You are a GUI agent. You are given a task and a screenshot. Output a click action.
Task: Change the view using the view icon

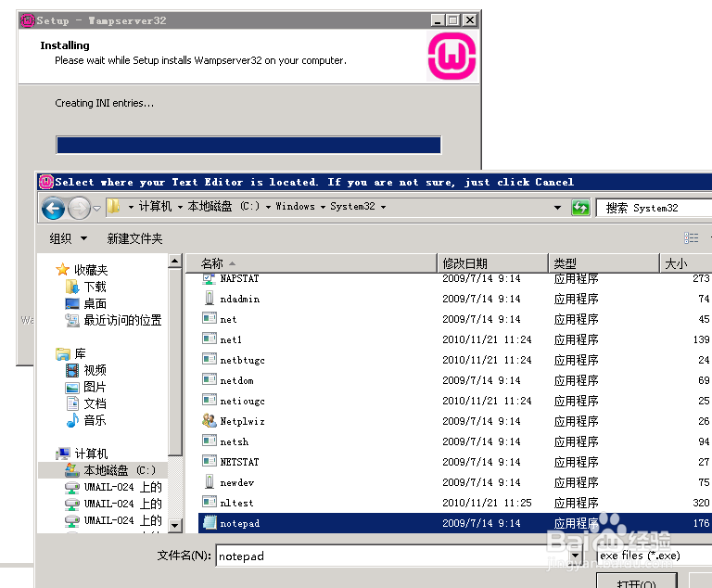[691, 238]
